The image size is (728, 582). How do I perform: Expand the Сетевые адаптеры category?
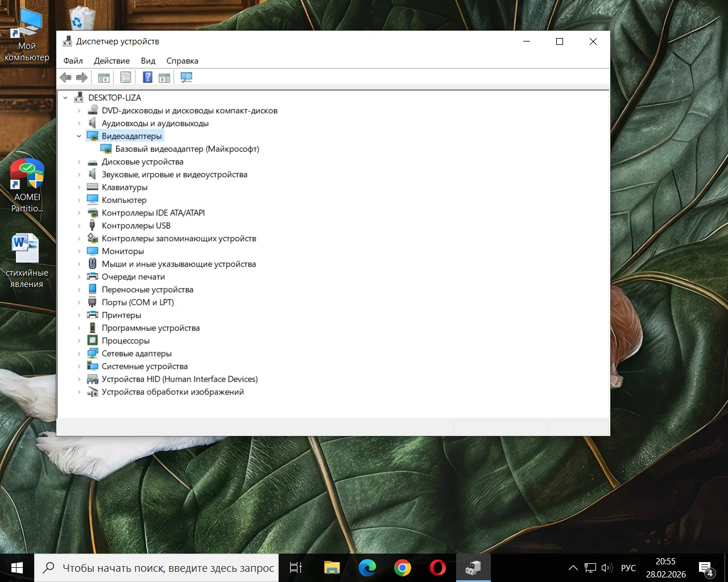pyautogui.click(x=79, y=354)
